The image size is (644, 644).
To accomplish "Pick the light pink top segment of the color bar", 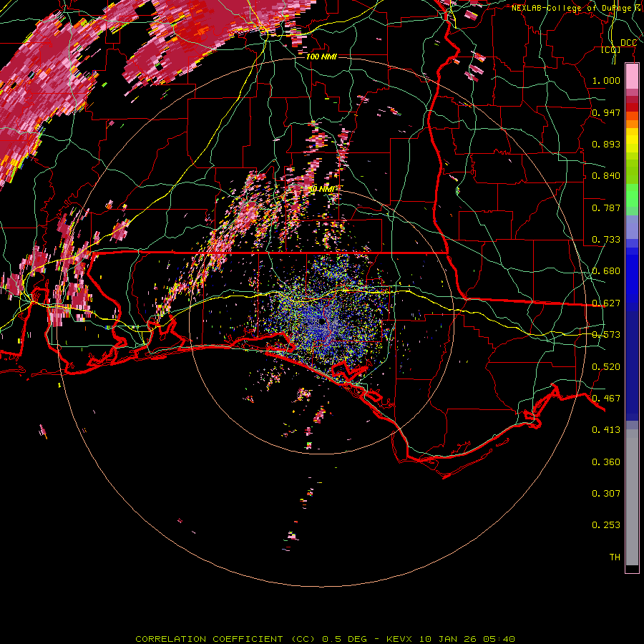I will click(x=632, y=76).
